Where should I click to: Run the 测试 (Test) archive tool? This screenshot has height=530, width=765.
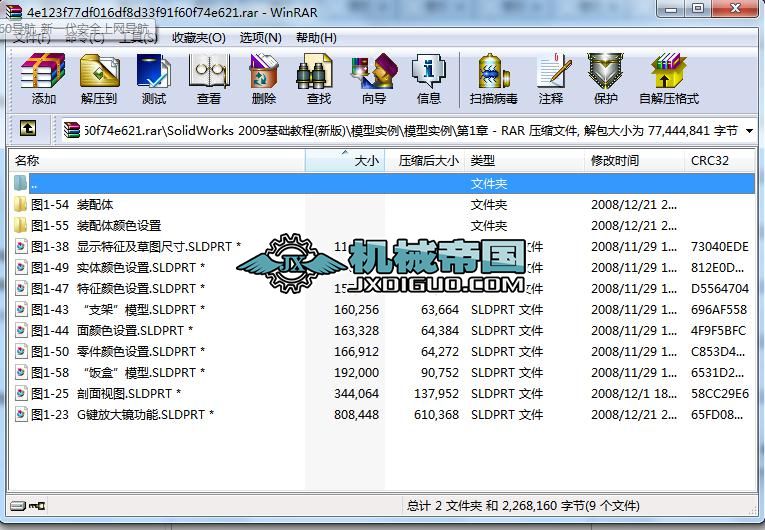154,78
